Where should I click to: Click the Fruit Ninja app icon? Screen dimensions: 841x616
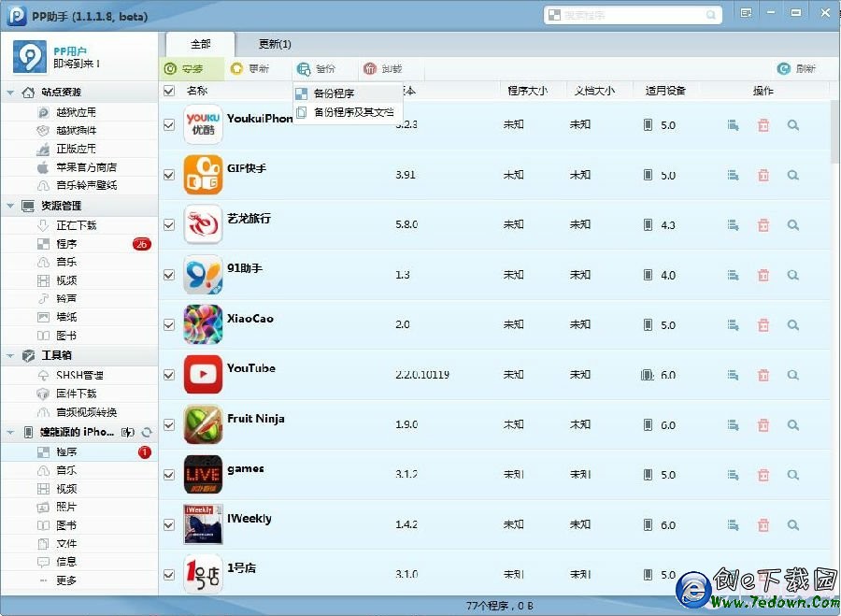(x=203, y=423)
